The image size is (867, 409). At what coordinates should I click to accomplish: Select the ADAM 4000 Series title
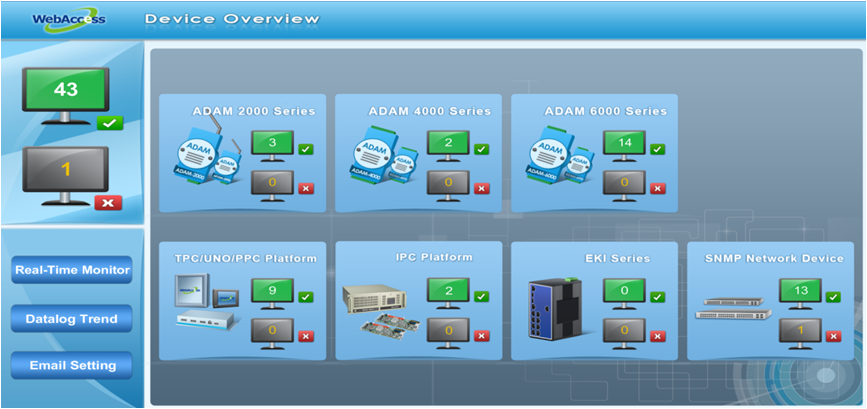430,111
